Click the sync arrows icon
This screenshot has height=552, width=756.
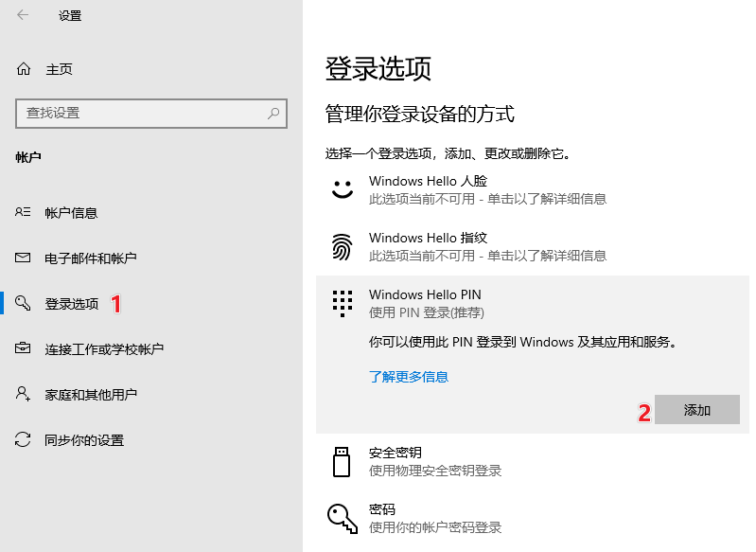click(x=23, y=439)
